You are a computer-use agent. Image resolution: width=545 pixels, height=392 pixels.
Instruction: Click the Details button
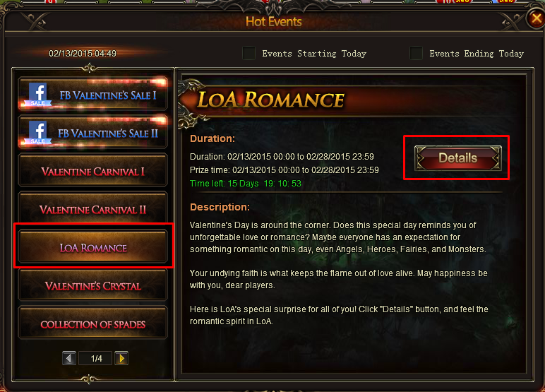coord(457,158)
